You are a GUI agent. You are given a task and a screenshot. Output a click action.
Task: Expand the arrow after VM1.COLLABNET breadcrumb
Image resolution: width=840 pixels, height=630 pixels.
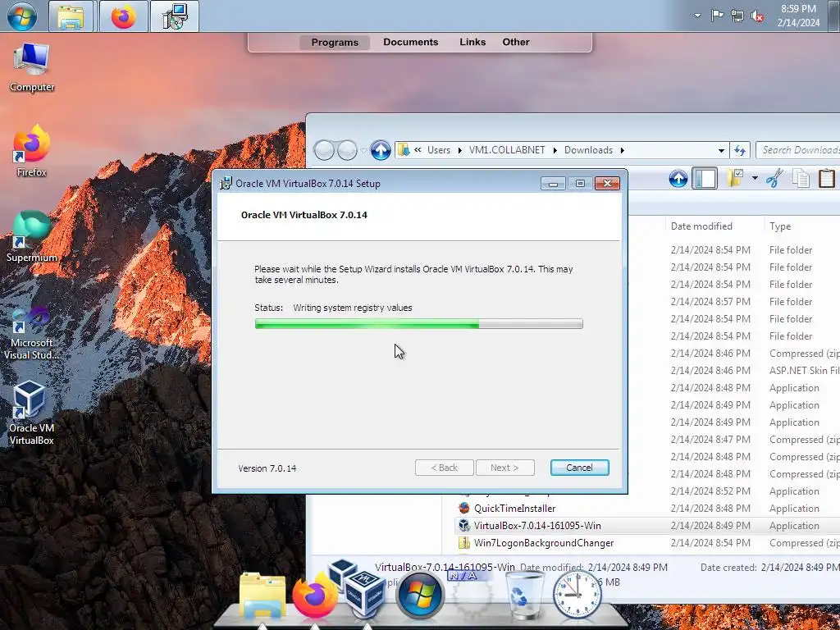555,151
